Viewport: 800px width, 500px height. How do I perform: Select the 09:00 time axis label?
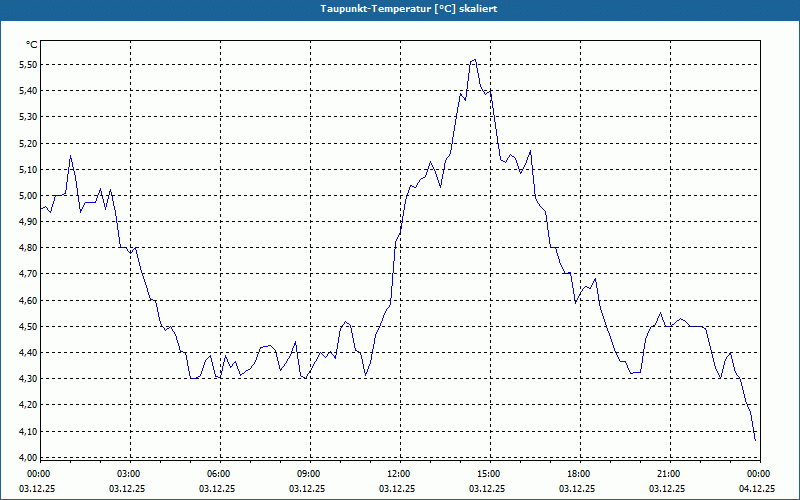coord(309,474)
